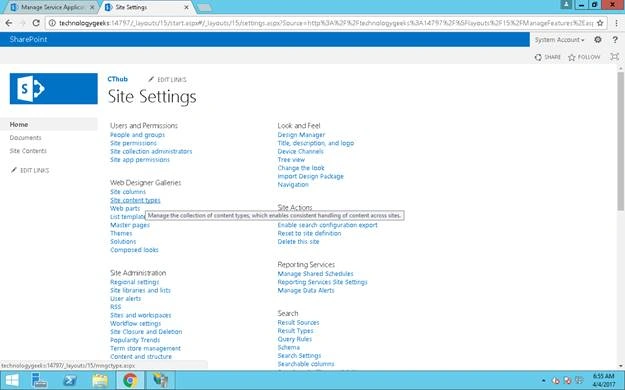The width and height of the screenshot is (625, 390).
Task: Select the Site Settings tab
Action: 146,7
